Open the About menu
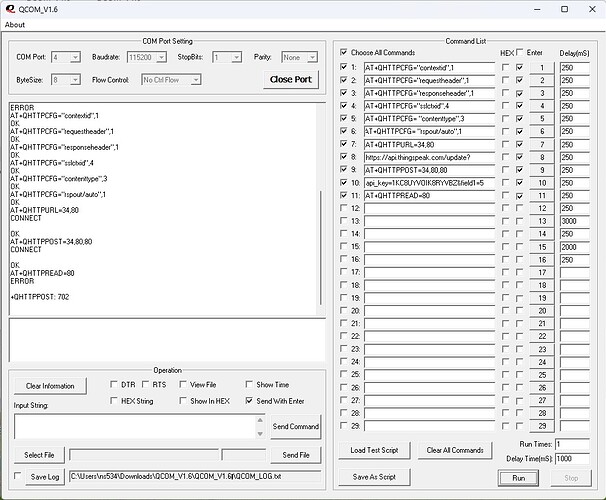This screenshot has height=500, width=606. click(x=15, y=25)
